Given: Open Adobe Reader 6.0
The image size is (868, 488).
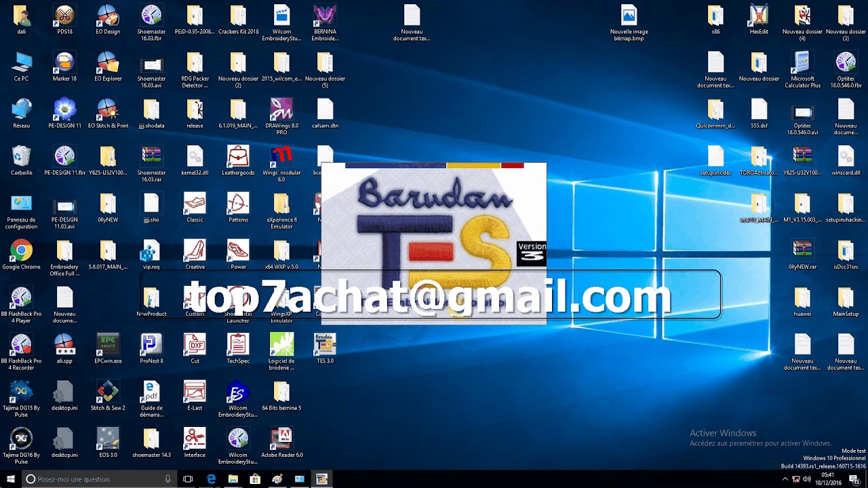Looking at the screenshot, I should point(281,437).
